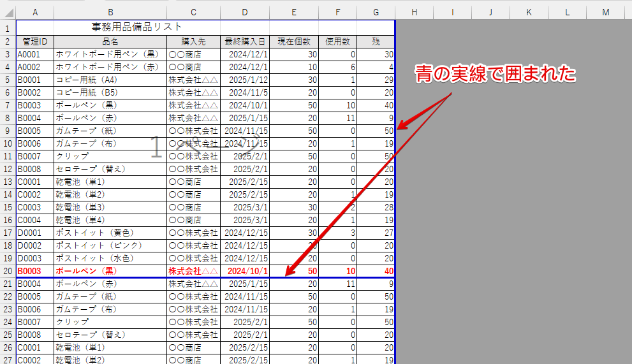Image resolution: width=632 pixels, height=364 pixels.
Task: Select column E header
Action: point(294,13)
